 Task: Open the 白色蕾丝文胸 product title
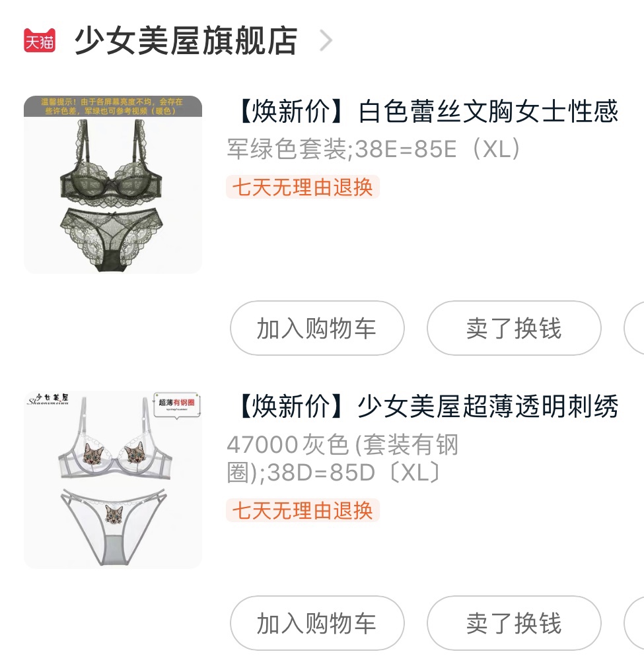pos(428,112)
